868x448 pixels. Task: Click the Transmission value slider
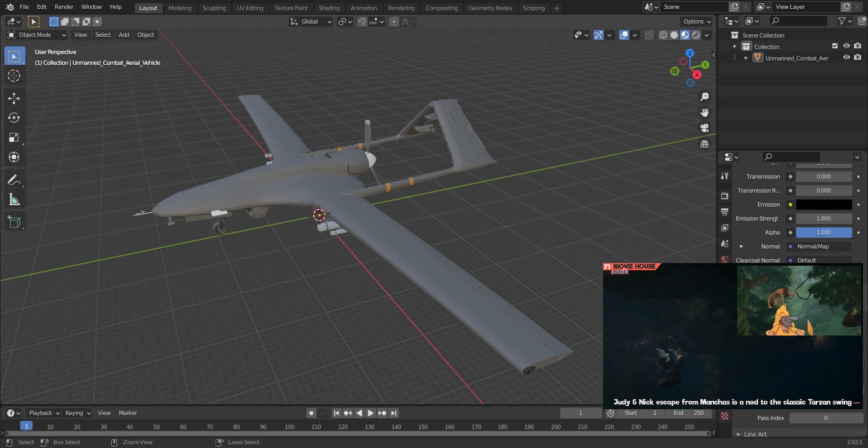tap(824, 177)
